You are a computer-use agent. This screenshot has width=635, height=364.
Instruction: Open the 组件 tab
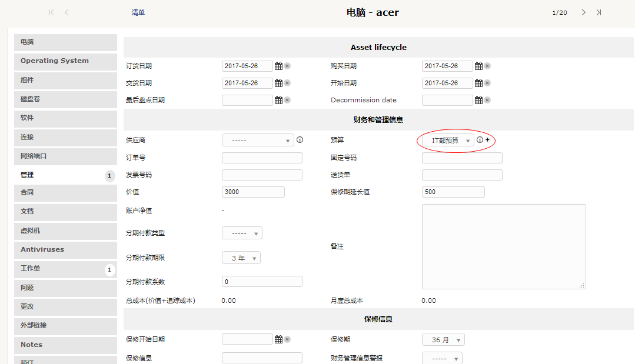pos(65,80)
